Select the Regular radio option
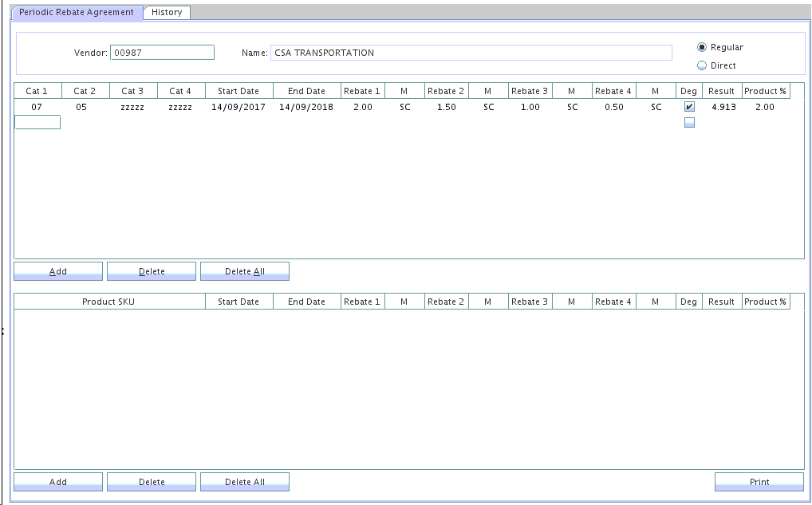 [702, 47]
